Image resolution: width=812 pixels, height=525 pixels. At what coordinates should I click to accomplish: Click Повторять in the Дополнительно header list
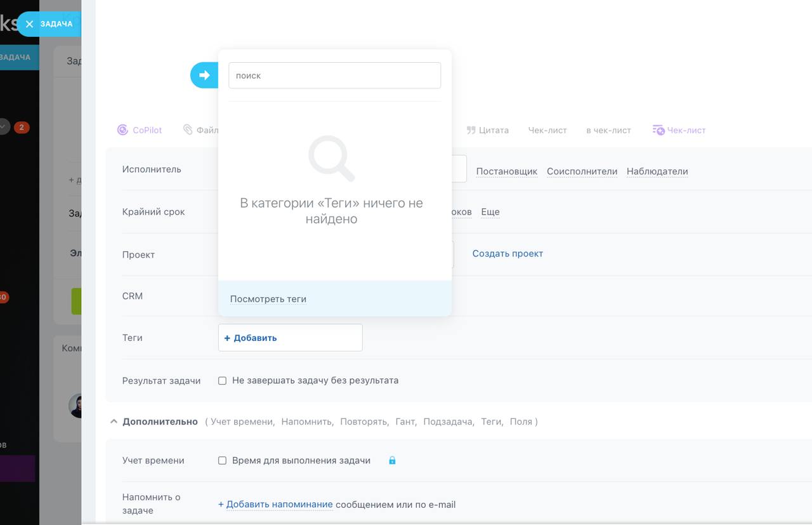(364, 422)
